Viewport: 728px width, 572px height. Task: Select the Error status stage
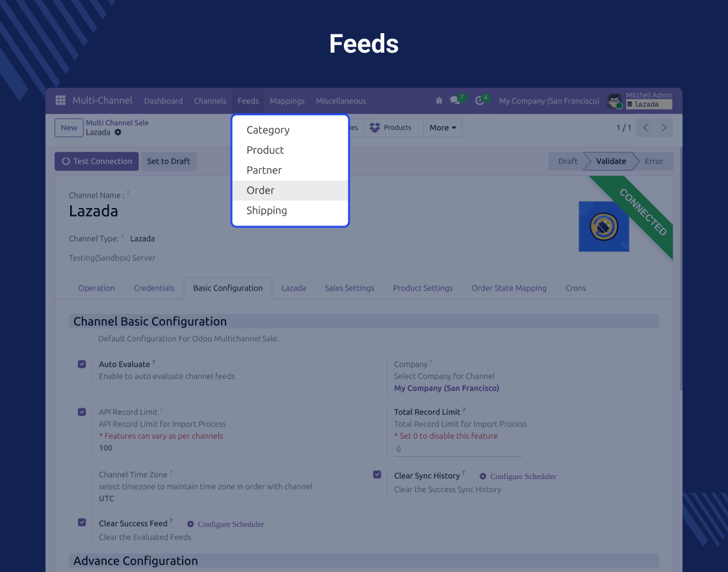[654, 161]
